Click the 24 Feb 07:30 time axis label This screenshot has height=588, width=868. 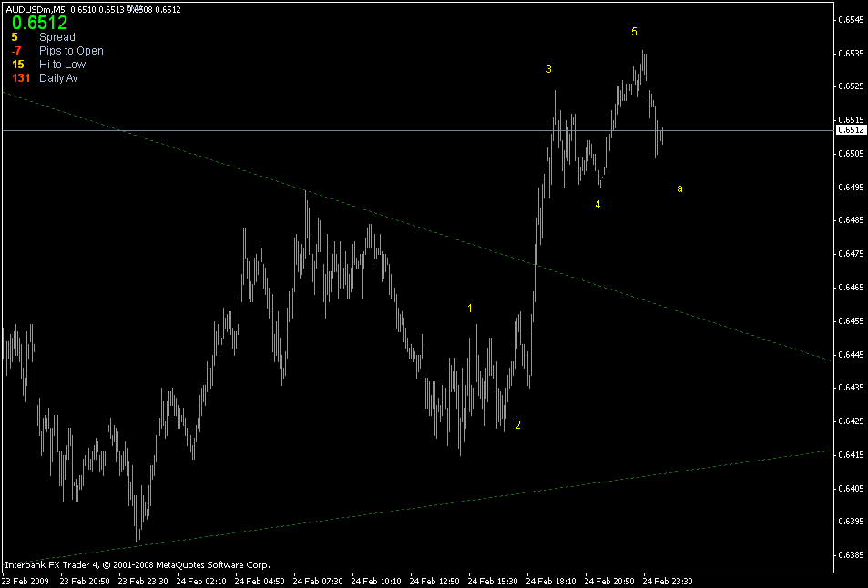click(x=316, y=582)
